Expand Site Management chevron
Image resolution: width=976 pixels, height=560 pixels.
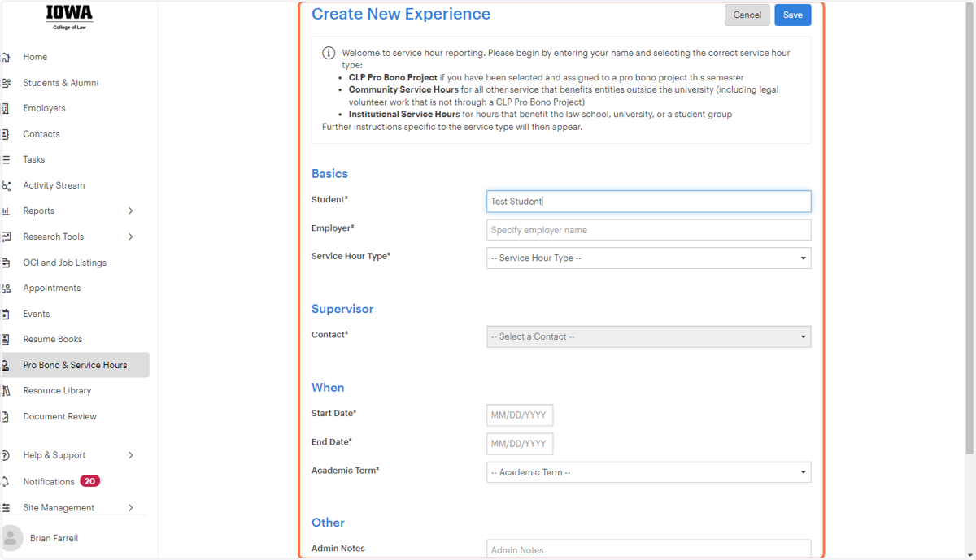point(131,507)
